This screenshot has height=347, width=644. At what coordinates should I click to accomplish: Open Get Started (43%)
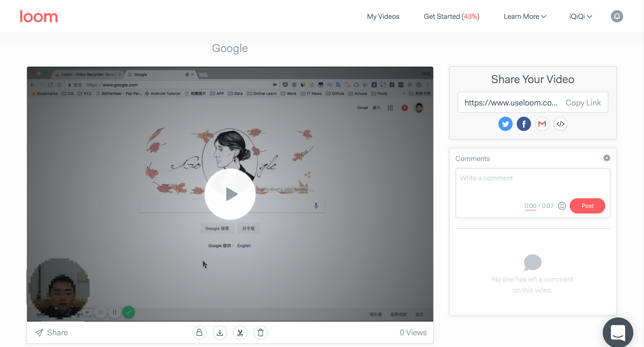(x=451, y=16)
